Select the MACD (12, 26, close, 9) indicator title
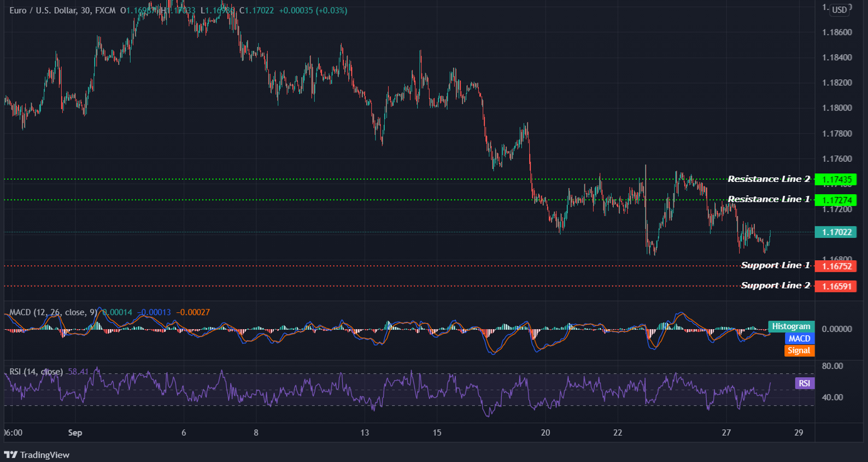The width and height of the screenshot is (868, 462). pos(53,312)
